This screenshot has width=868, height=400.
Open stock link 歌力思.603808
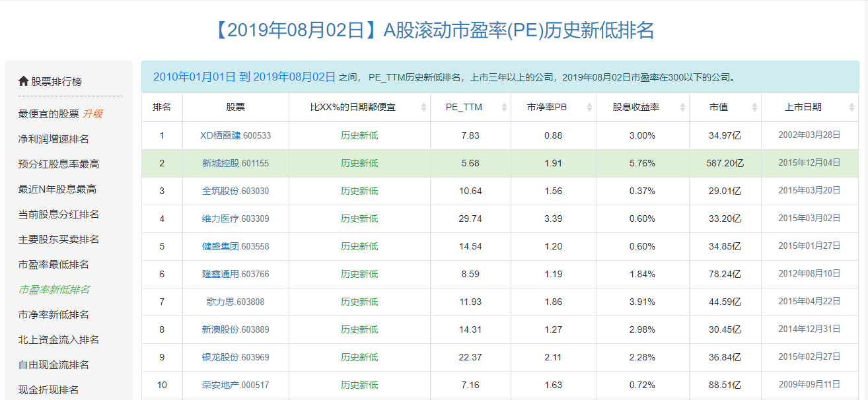tap(235, 302)
